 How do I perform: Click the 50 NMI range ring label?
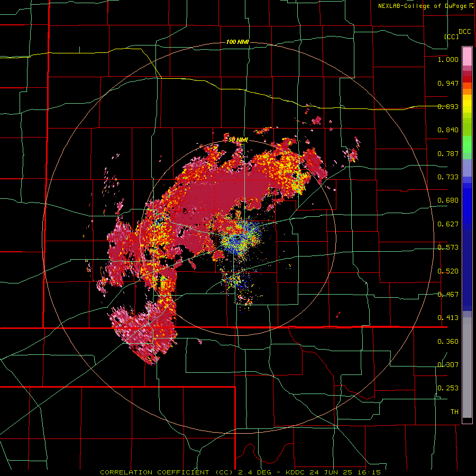click(x=239, y=140)
